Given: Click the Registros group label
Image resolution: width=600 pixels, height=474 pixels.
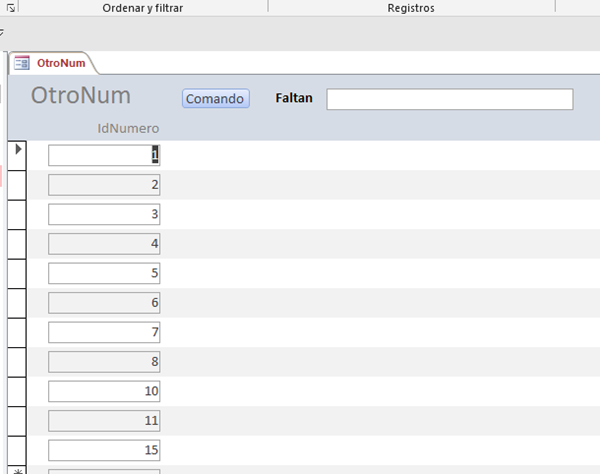Looking at the screenshot, I should (411, 8).
